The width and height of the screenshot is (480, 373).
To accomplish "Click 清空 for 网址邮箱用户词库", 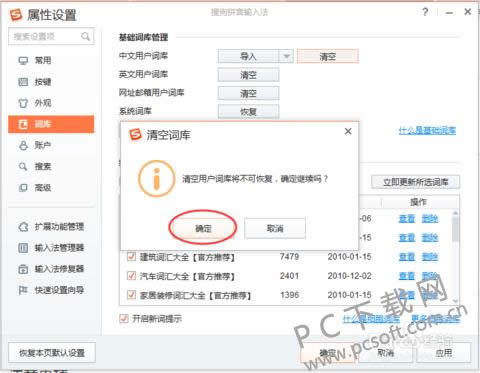I will [248, 93].
